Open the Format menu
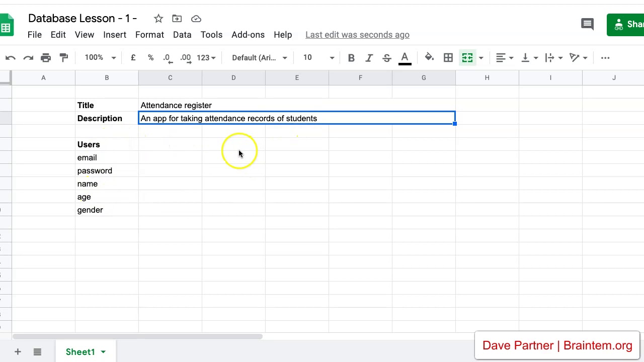Viewport: 644px width, 362px height. pos(149,35)
